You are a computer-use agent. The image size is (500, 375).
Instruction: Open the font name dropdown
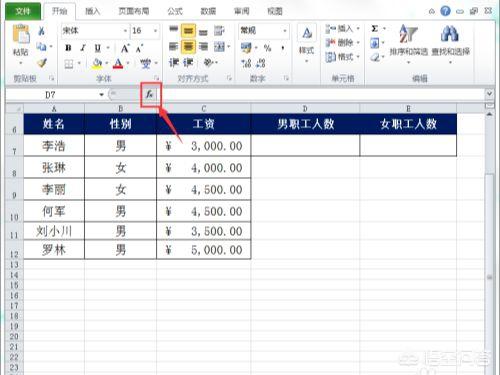pos(125,31)
